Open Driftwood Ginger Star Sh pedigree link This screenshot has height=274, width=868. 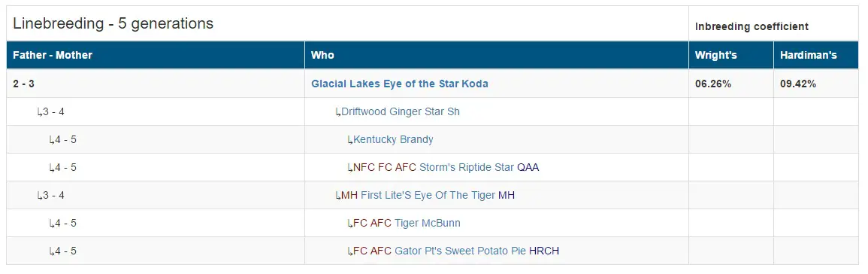401,112
